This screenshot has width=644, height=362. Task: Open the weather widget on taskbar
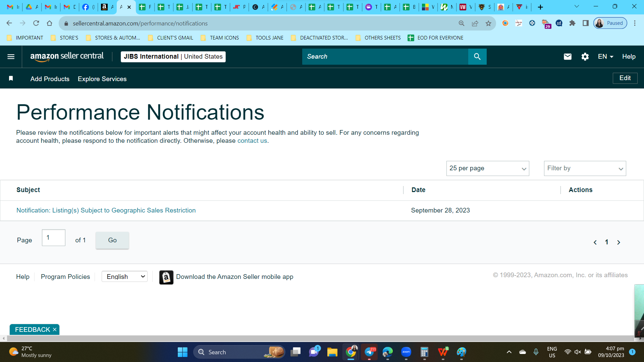30,352
